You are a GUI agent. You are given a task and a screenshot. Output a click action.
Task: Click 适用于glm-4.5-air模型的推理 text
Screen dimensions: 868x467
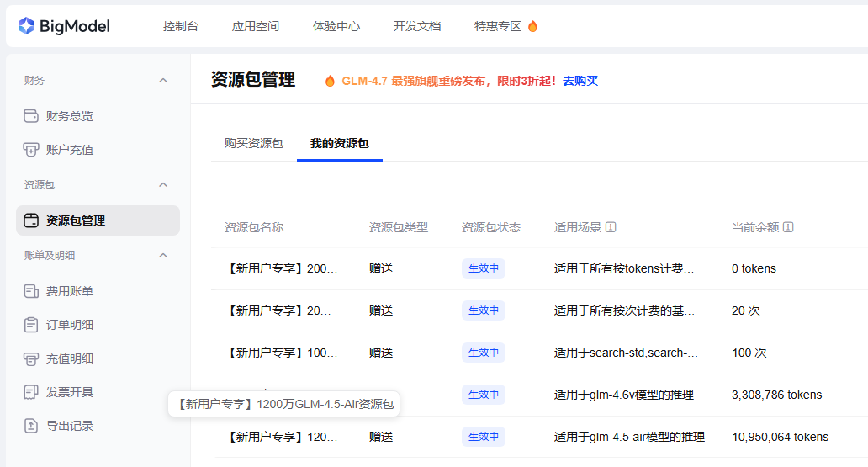click(629, 437)
